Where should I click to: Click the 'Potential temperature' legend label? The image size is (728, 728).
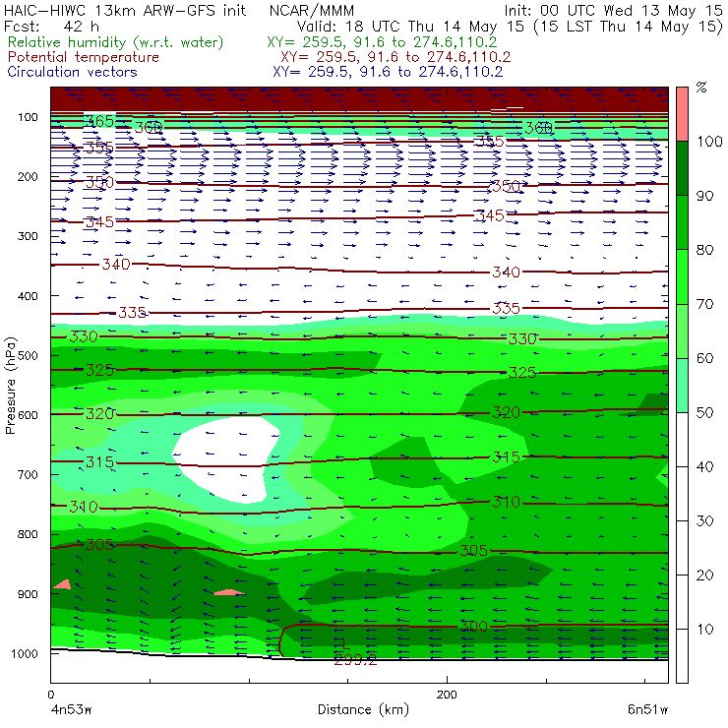coord(84,57)
